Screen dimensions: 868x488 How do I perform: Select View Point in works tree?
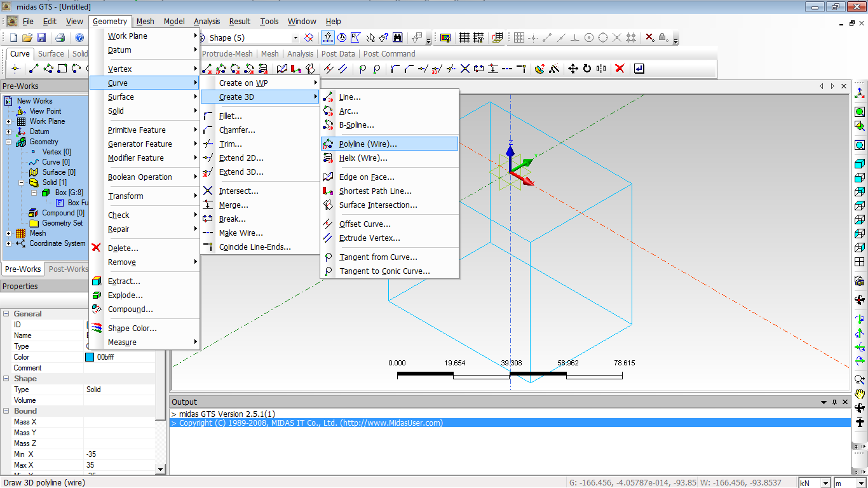pyautogui.click(x=45, y=111)
